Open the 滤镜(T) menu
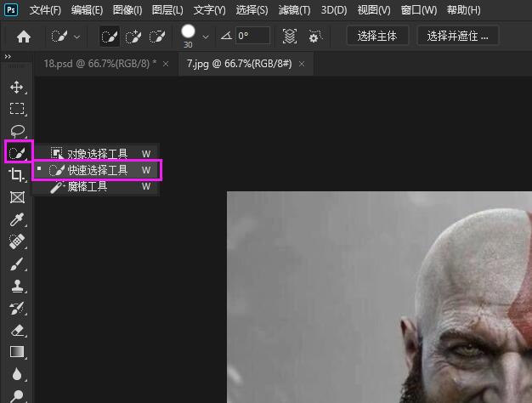This screenshot has width=532, height=403. 294,10
